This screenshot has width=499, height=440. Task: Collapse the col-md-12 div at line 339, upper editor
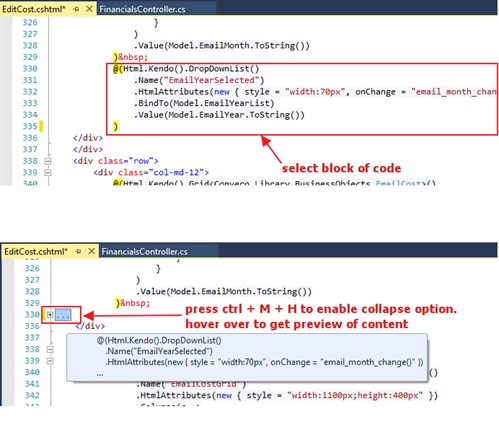point(48,173)
